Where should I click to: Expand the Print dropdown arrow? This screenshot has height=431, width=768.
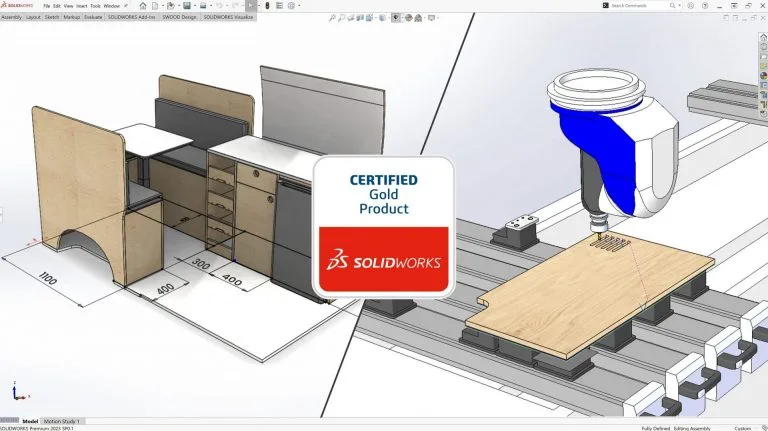[211, 6]
